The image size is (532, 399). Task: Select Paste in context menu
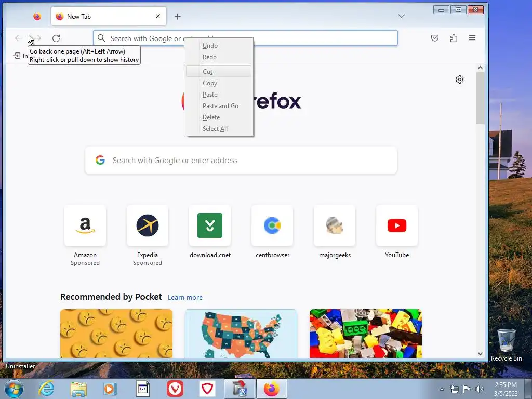219,95
